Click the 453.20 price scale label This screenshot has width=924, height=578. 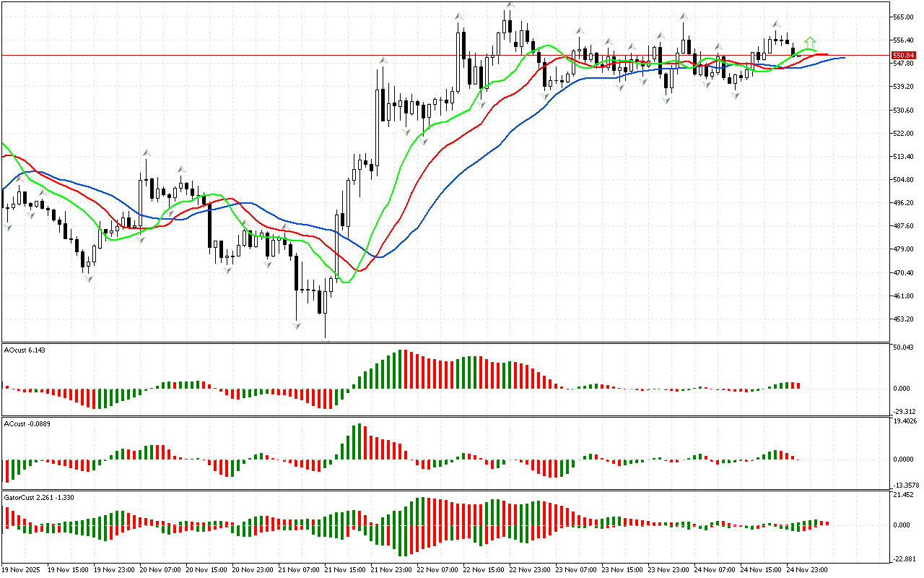click(x=902, y=319)
